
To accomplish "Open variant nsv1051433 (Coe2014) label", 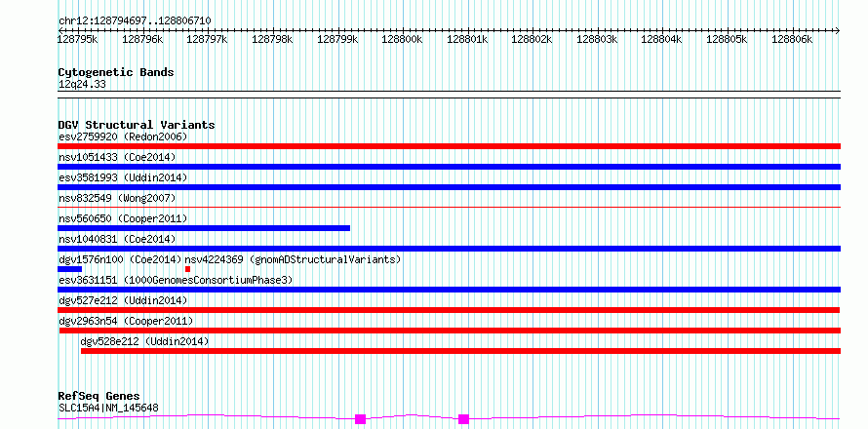I will pos(117,157).
